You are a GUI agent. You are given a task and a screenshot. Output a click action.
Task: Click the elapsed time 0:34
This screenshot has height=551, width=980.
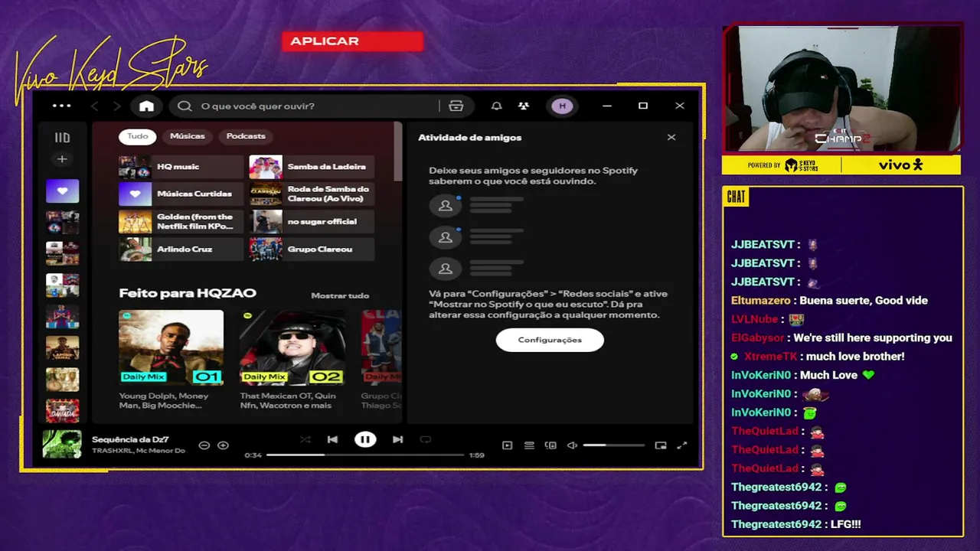253,455
